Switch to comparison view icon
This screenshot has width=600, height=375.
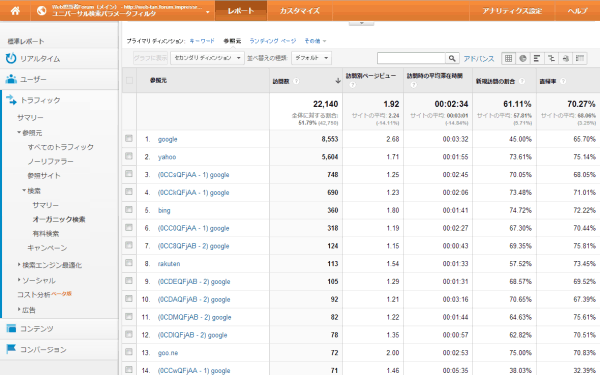click(x=551, y=58)
